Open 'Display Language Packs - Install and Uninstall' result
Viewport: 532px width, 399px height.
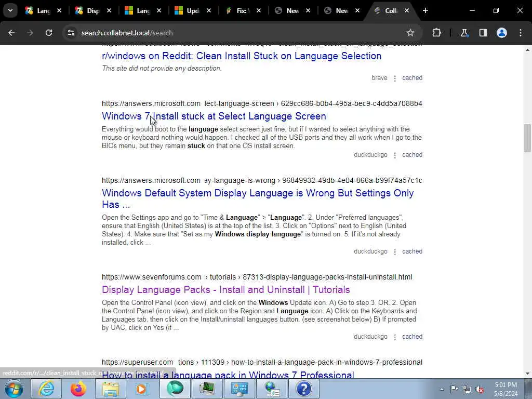coord(225,290)
